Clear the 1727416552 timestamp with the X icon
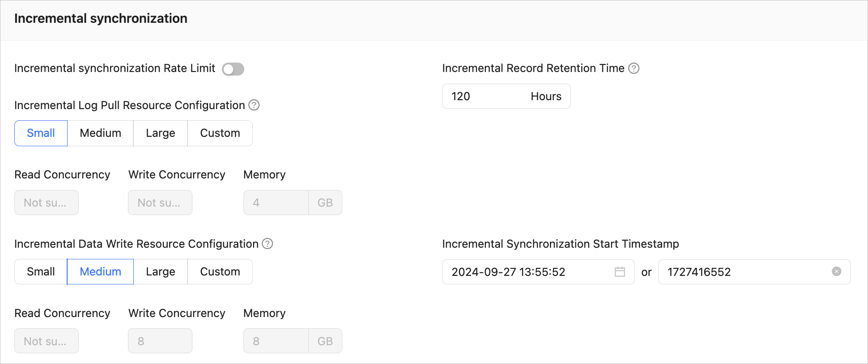Image resolution: width=868 pixels, height=364 pixels. pyautogui.click(x=836, y=271)
